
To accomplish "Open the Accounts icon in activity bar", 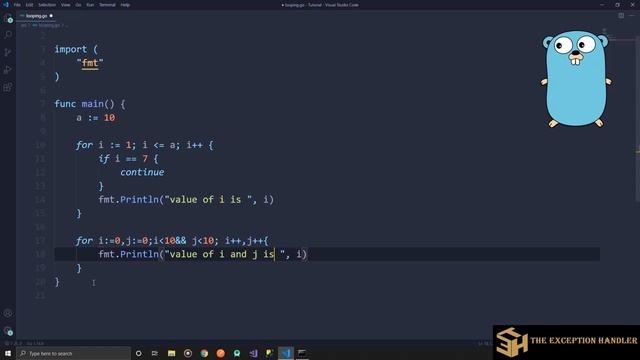I will pos(8,313).
